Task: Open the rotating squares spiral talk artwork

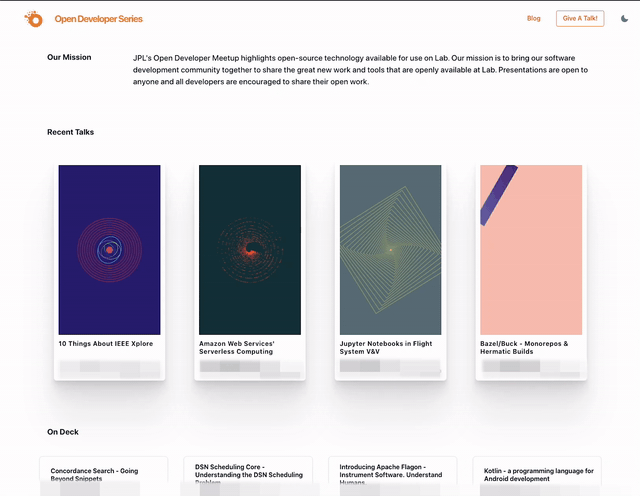Action: coord(390,249)
